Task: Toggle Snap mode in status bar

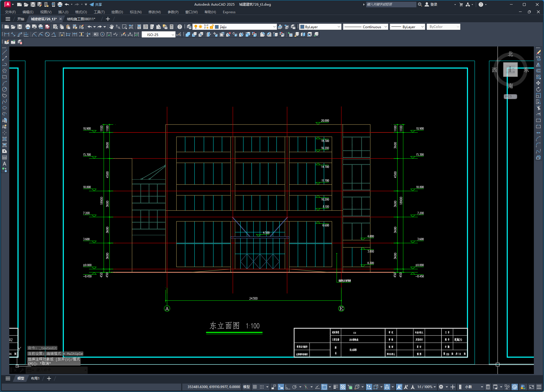Action: tap(262, 387)
